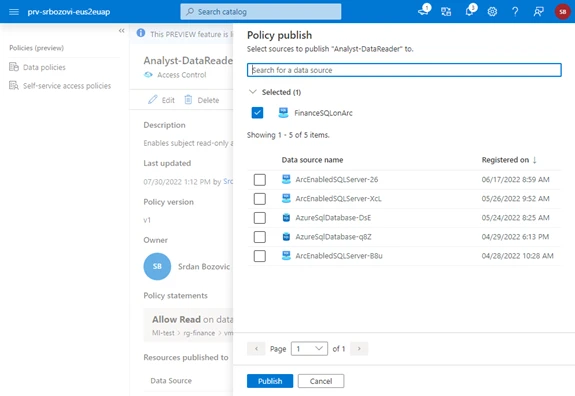Open the settings gear

492,12
